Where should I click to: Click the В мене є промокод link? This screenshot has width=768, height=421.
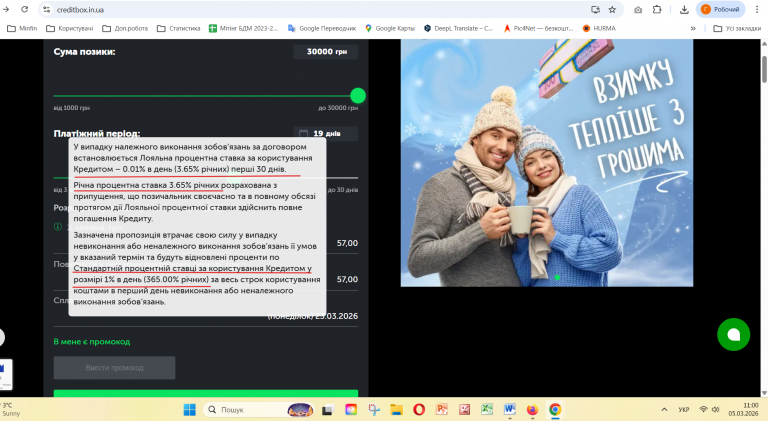pyautogui.click(x=92, y=342)
